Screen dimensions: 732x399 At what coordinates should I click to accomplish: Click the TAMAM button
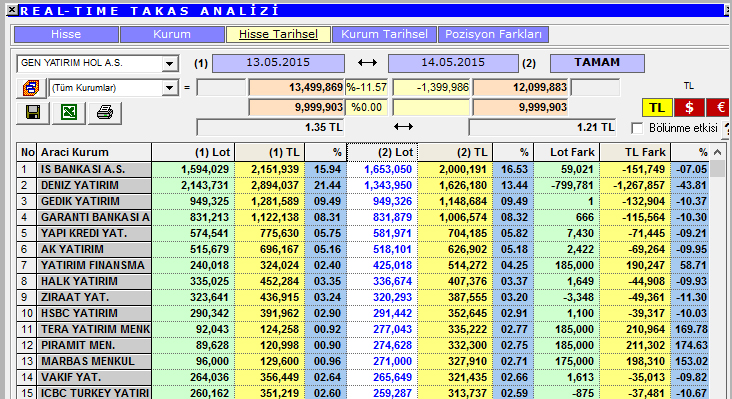(597, 63)
